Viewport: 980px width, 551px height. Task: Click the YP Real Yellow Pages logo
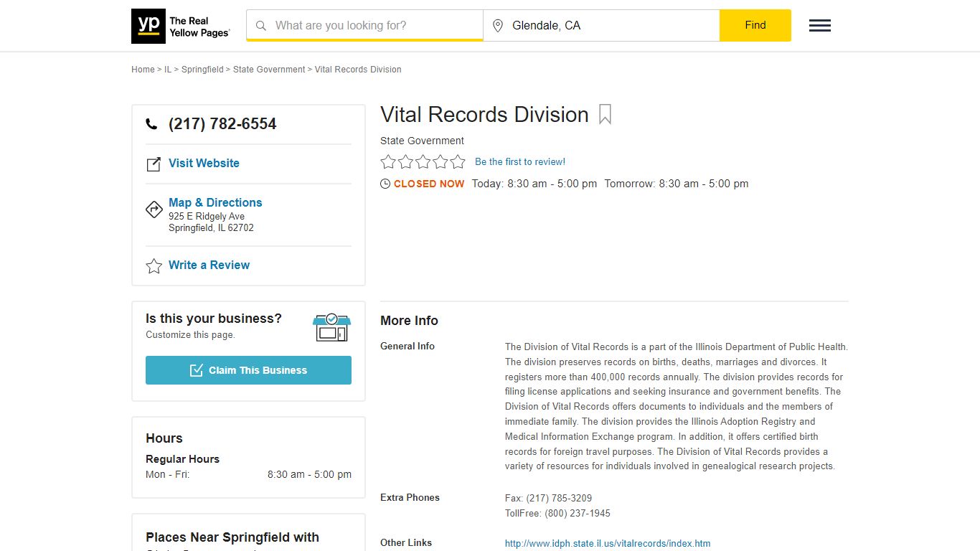181,26
